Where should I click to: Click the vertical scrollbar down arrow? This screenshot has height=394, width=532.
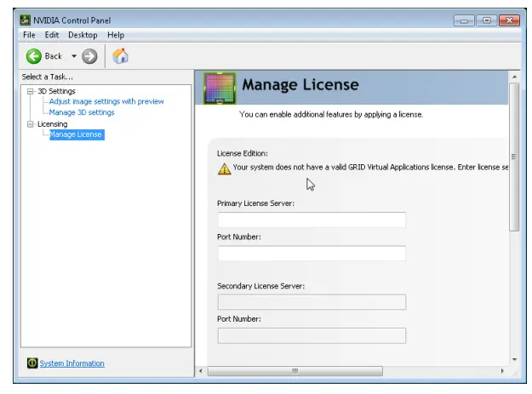514,359
